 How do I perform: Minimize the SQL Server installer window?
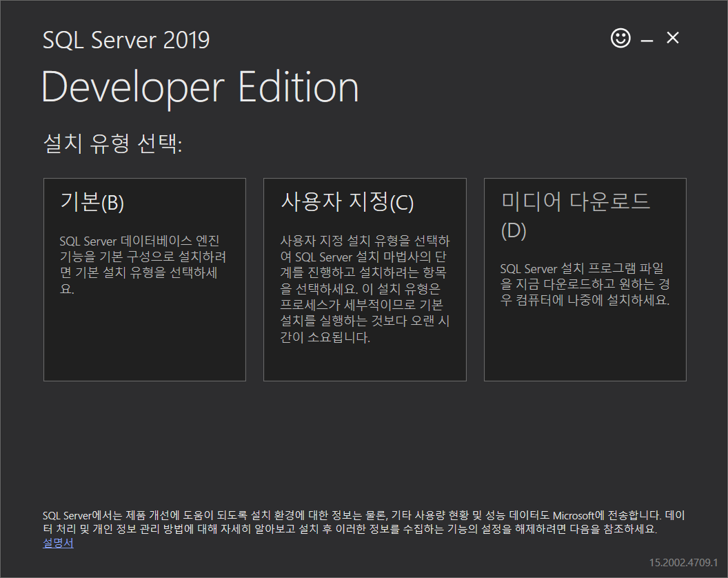point(647,41)
